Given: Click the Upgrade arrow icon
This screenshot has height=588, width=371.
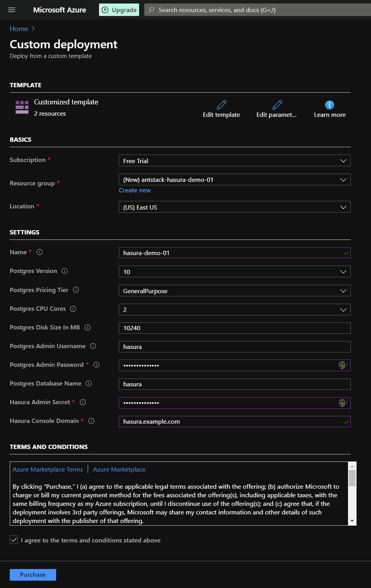Looking at the screenshot, I should pos(105,10).
